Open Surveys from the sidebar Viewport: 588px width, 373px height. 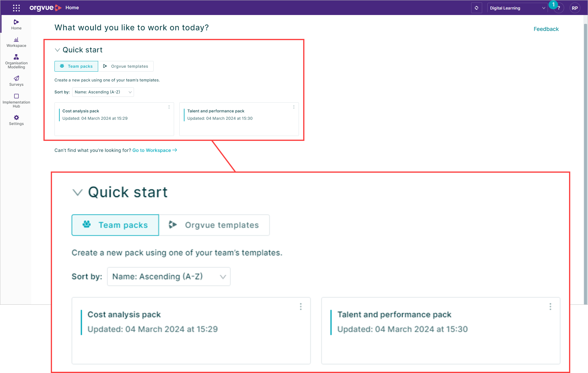(16, 81)
